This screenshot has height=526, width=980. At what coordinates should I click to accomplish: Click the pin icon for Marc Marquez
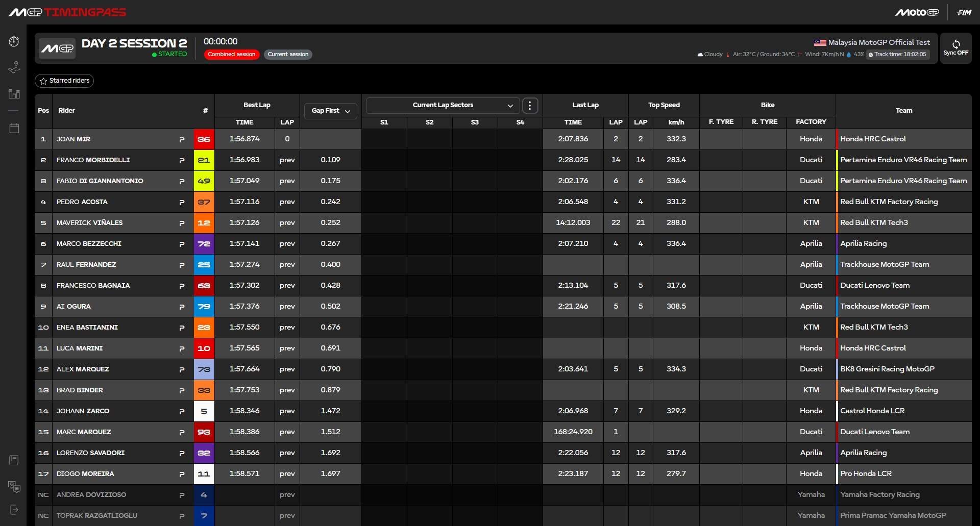tap(182, 432)
